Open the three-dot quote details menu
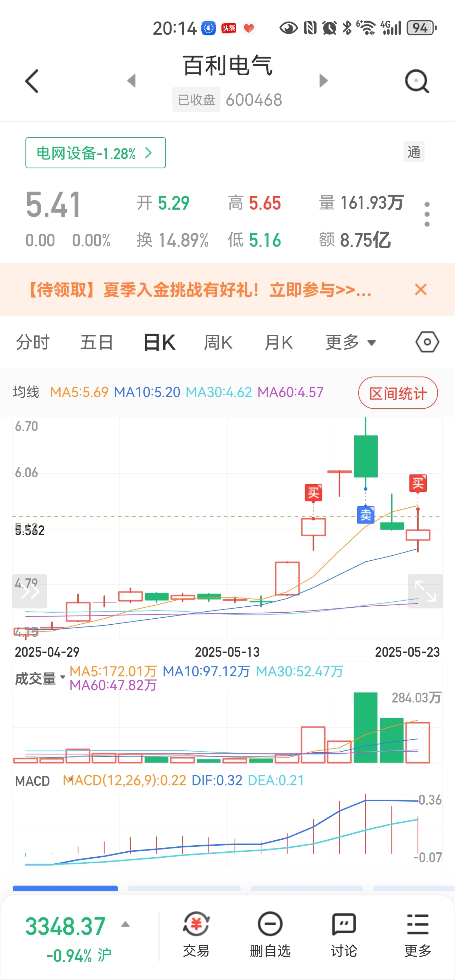The image size is (455, 980). pos(427,215)
